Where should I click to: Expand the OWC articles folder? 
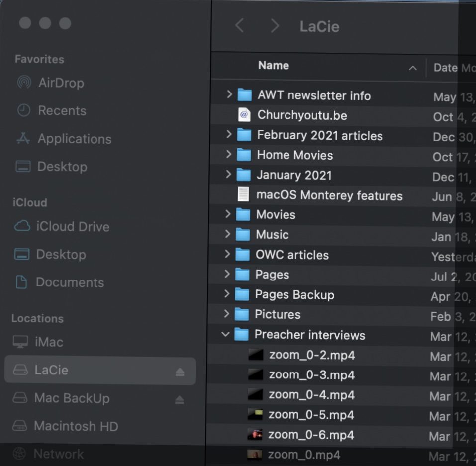227,254
